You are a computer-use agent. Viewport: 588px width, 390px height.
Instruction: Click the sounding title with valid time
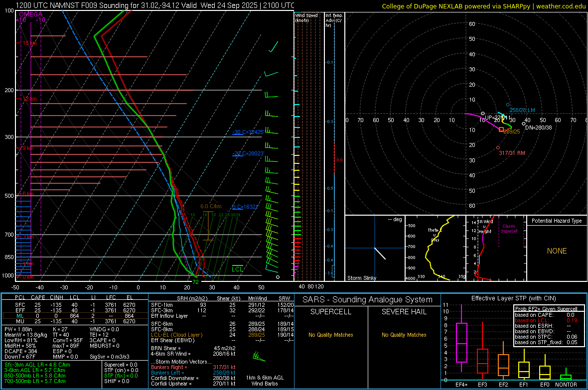coord(155,5)
